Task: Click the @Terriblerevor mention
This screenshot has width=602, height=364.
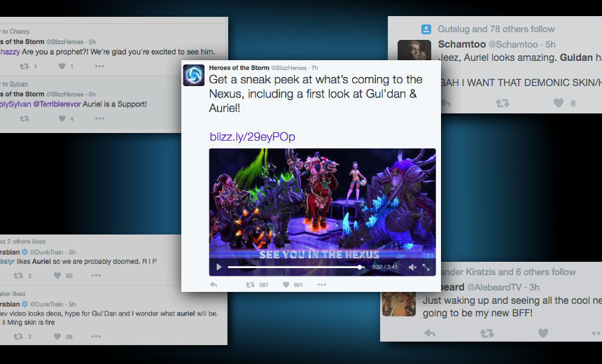Action: (57, 104)
